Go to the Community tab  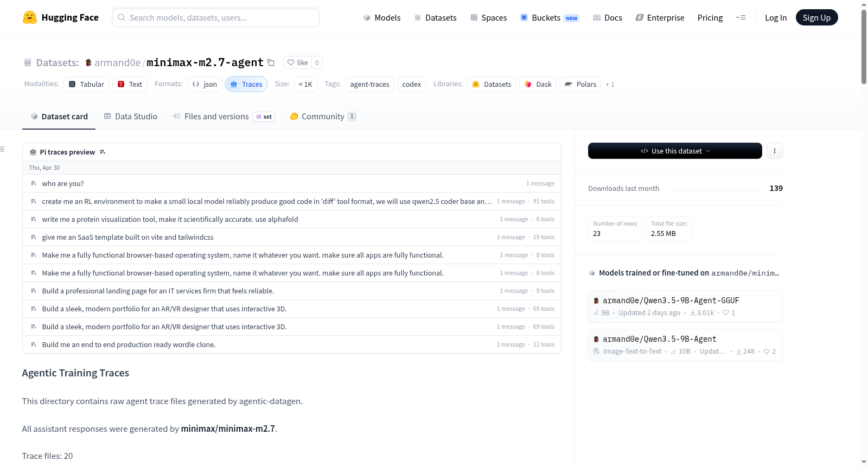[x=323, y=117]
